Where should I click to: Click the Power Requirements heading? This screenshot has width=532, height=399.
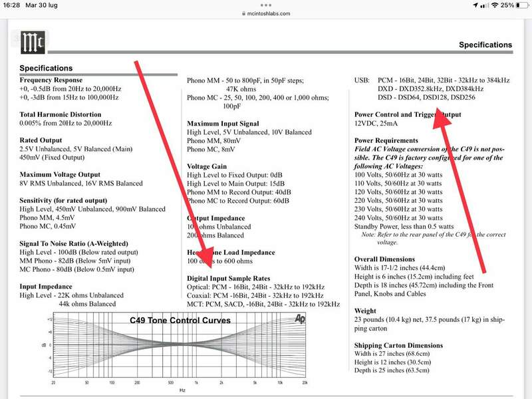click(386, 140)
